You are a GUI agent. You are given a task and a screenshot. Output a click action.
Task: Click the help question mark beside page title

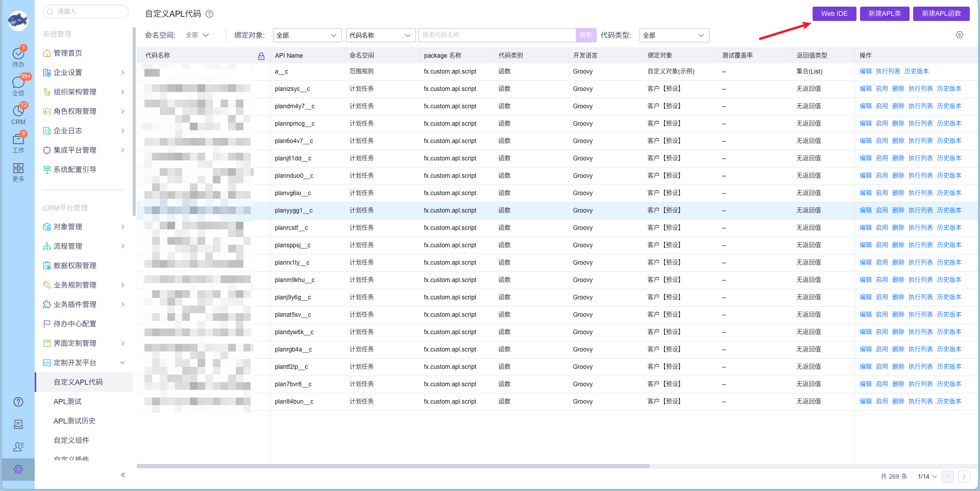click(209, 14)
